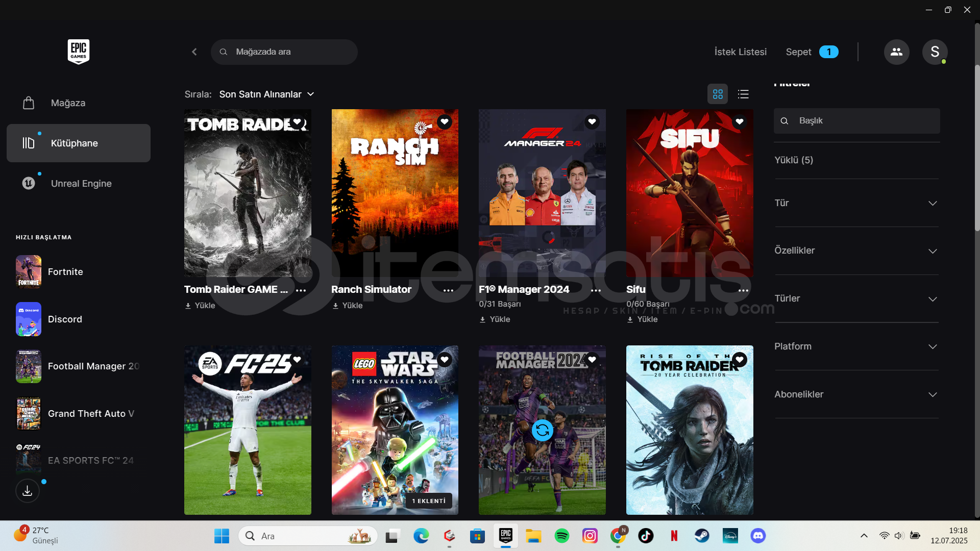Screen dimensions: 980x551
Task: Open Unreal Engine in the sidebar
Action: click(79, 184)
